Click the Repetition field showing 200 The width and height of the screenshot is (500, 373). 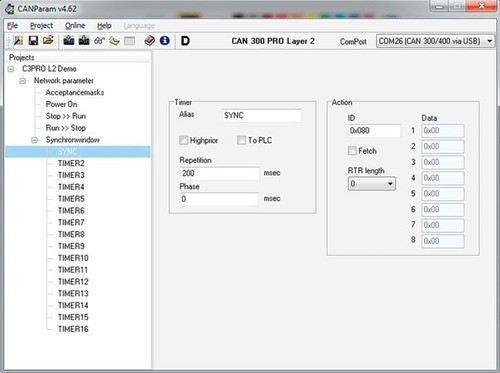219,173
